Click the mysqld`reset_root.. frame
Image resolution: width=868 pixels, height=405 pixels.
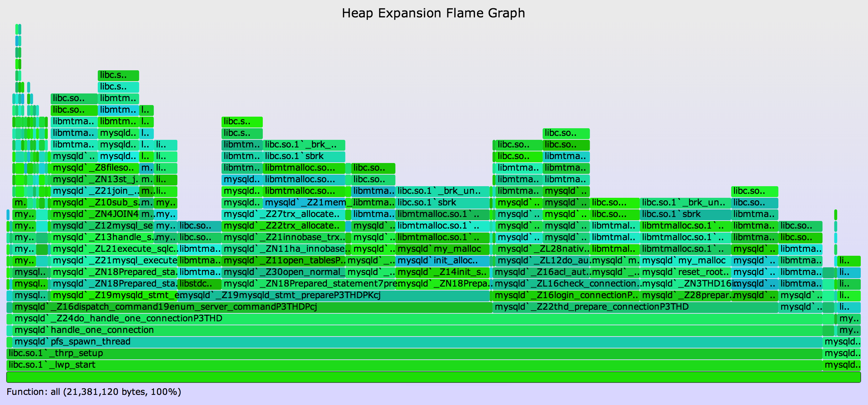click(685, 272)
